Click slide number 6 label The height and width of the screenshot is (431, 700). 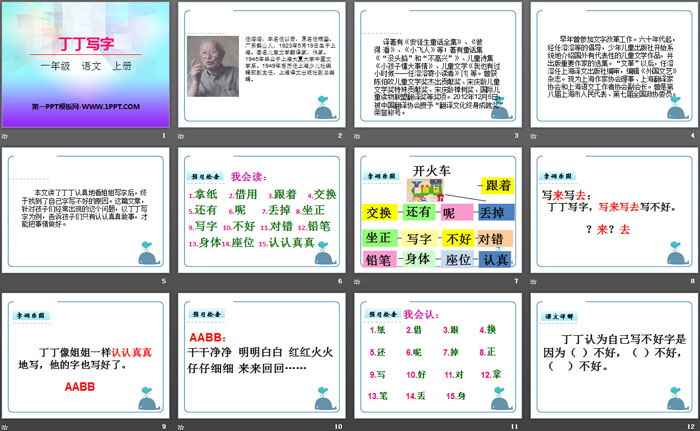pos(340,281)
